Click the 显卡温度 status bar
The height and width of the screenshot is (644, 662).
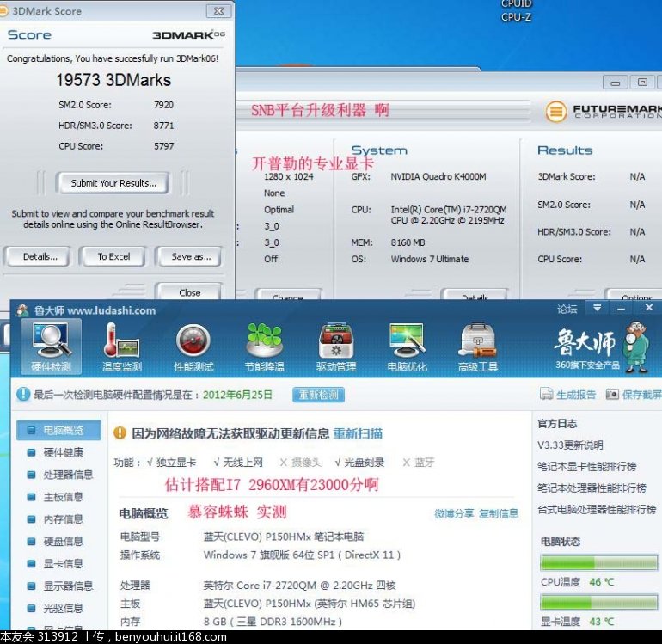point(599,602)
